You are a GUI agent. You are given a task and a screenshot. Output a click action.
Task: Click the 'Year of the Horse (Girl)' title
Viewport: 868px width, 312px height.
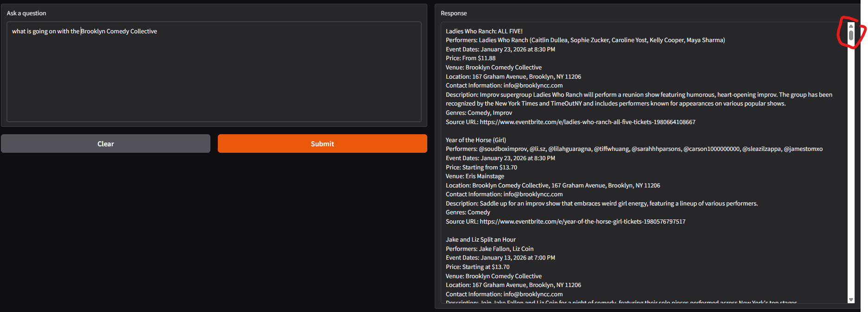click(x=475, y=140)
